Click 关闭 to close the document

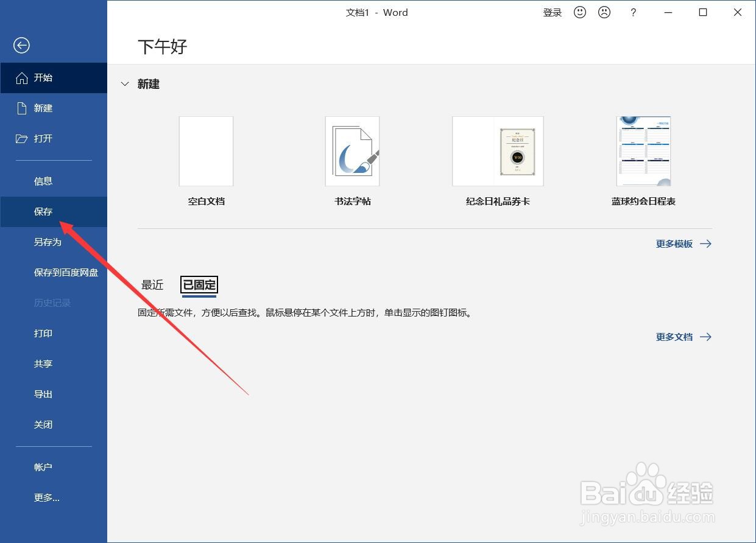[x=54, y=425]
